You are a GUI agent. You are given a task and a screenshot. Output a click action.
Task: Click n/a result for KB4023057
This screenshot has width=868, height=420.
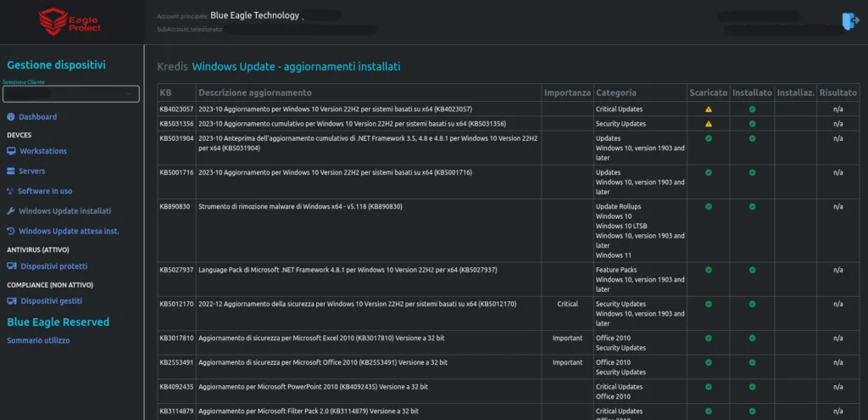(x=838, y=109)
